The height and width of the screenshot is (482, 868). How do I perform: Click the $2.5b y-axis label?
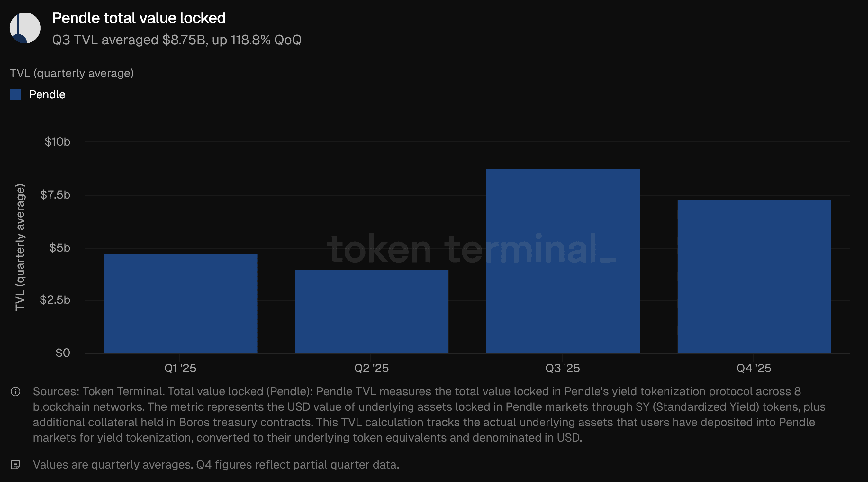55,300
